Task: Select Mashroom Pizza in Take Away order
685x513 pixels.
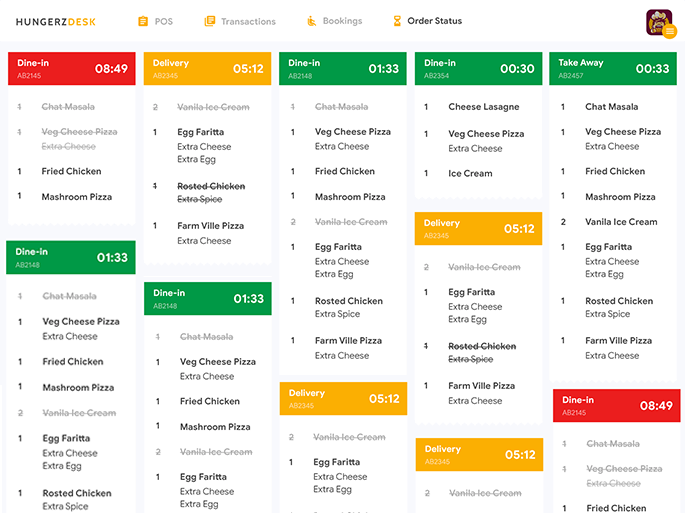Action: [x=620, y=197]
